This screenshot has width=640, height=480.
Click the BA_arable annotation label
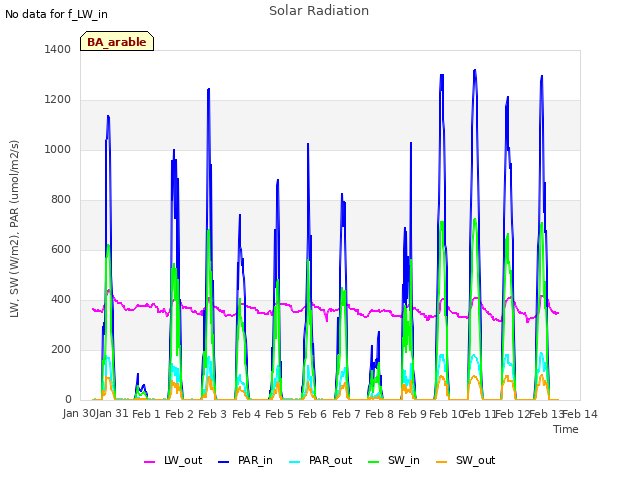click(117, 42)
